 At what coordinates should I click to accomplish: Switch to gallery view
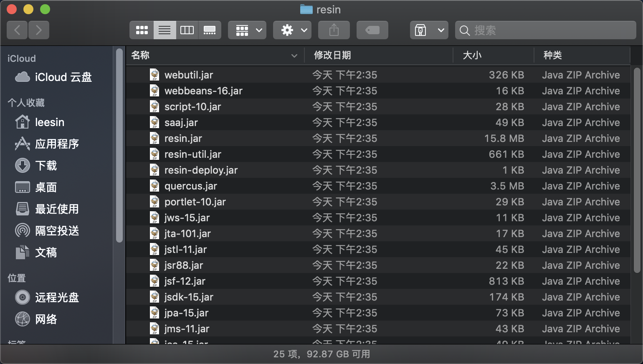coord(210,30)
